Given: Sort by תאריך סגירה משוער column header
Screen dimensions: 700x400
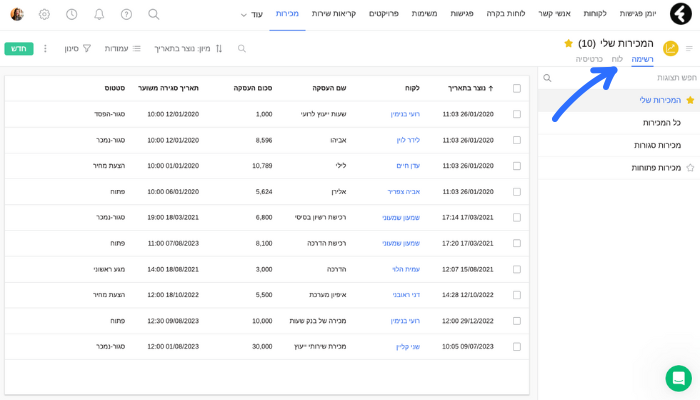Looking at the screenshot, I should click(x=168, y=88).
